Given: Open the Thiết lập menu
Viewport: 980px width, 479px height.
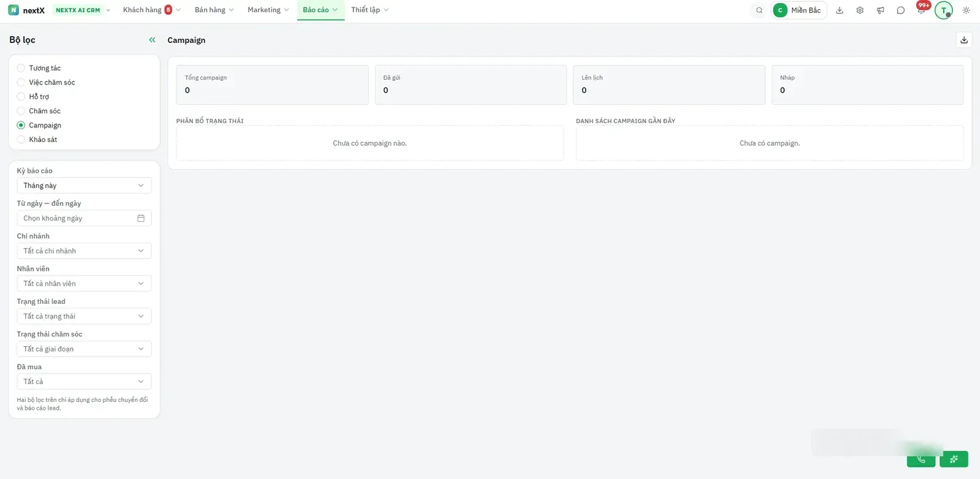Looking at the screenshot, I should click(370, 10).
